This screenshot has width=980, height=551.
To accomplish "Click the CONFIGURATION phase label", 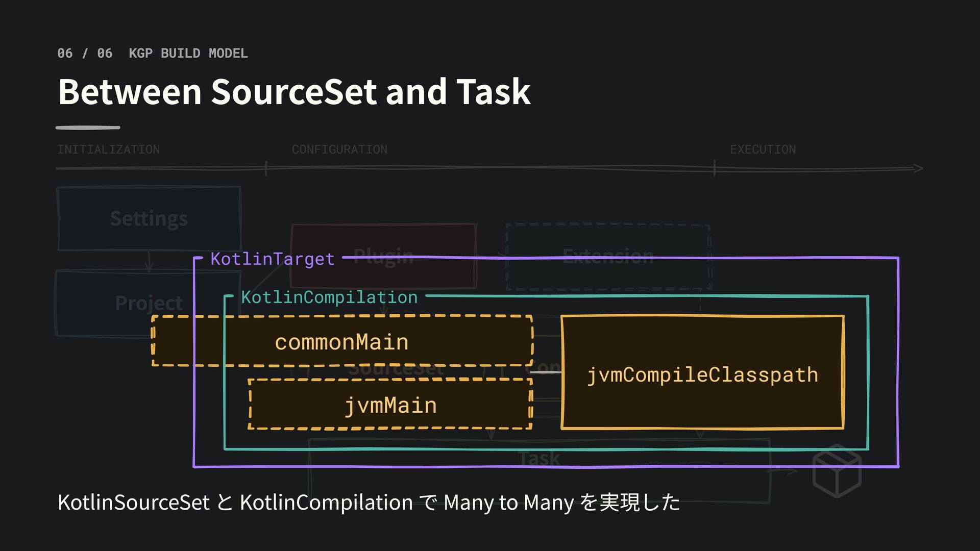I will coord(339,149).
